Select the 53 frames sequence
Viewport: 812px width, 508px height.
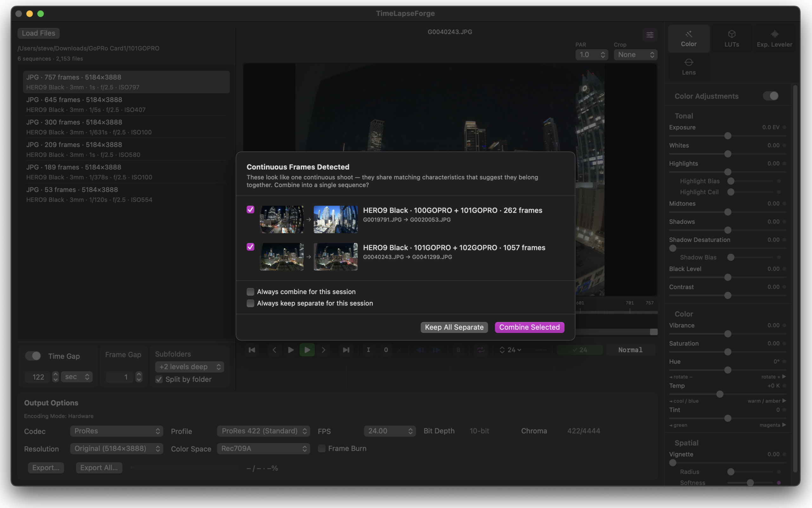click(126, 195)
